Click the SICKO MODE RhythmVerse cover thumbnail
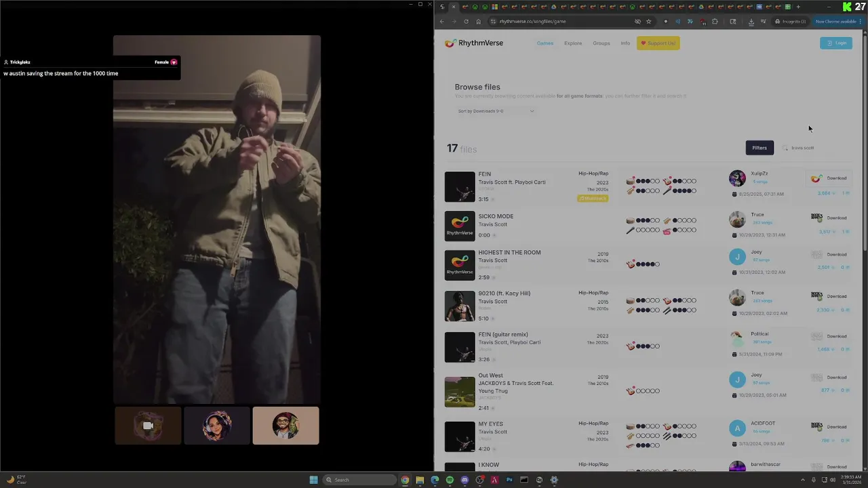This screenshot has width=868, height=488. pyautogui.click(x=460, y=226)
